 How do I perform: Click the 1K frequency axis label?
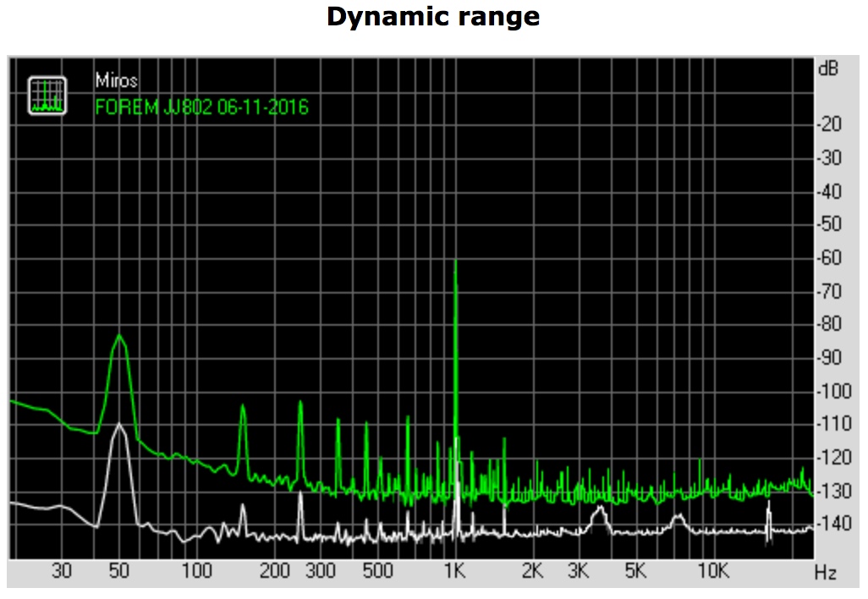[x=455, y=571]
